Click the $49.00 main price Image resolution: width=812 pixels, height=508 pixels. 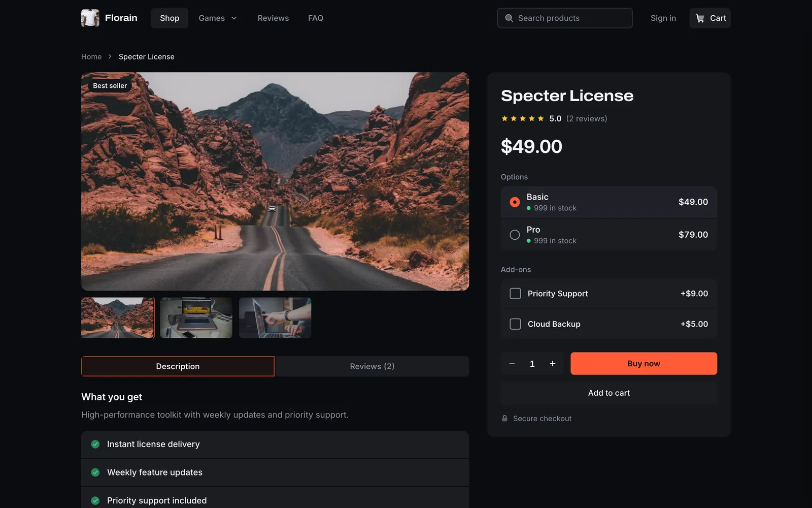(531, 147)
